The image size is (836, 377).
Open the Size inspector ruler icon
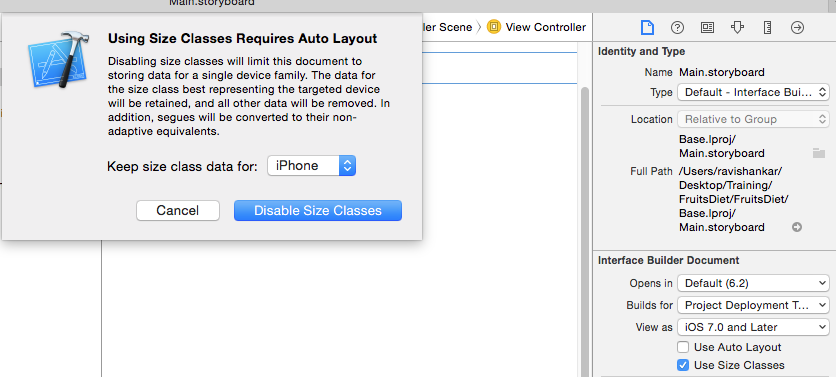[767, 27]
